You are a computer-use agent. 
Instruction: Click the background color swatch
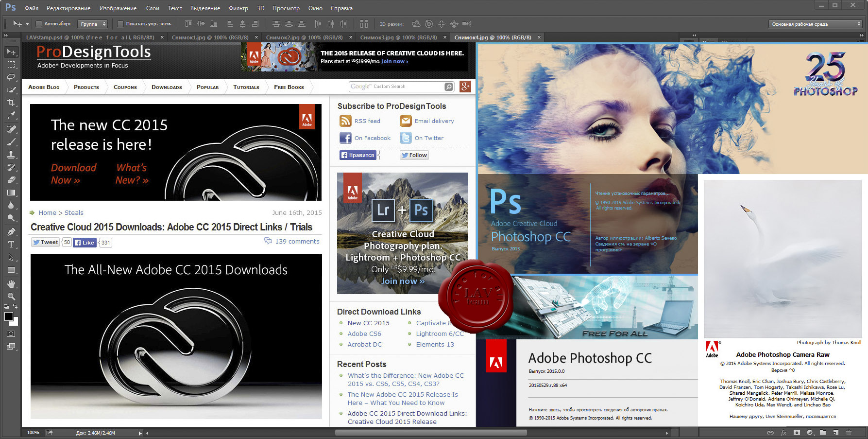pyautogui.click(x=16, y=322)
